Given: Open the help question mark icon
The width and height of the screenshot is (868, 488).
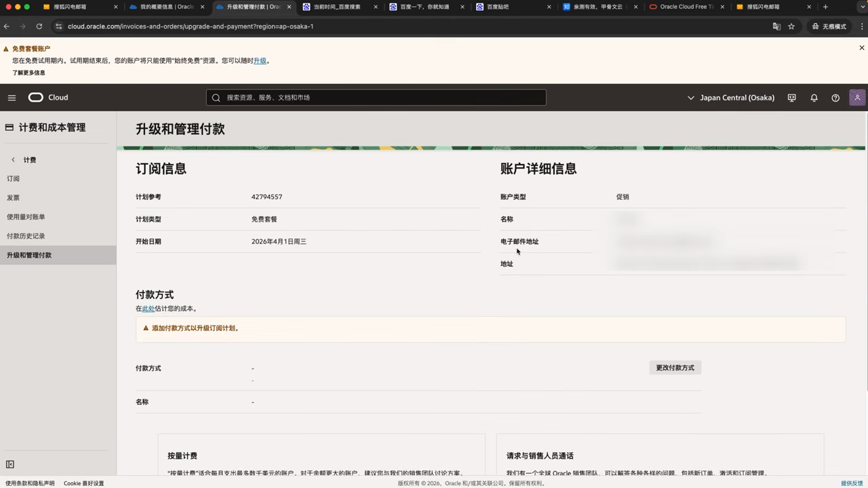Looking at the screenshot, I should pos(835,98).
